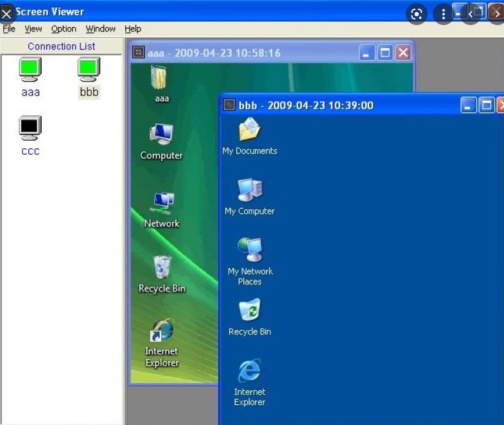Click Recycle Bin icon in bbb window
504x425 pixels.
[249, 309]
